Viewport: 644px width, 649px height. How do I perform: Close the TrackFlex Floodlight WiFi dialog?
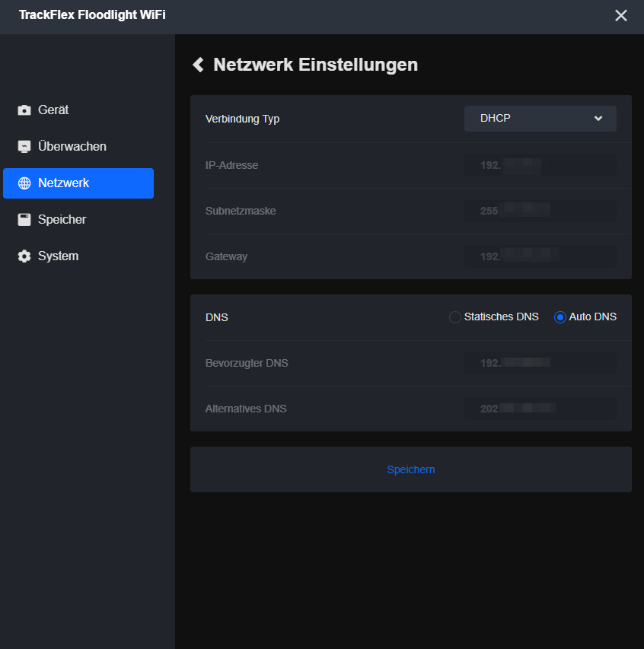point(621,16)
